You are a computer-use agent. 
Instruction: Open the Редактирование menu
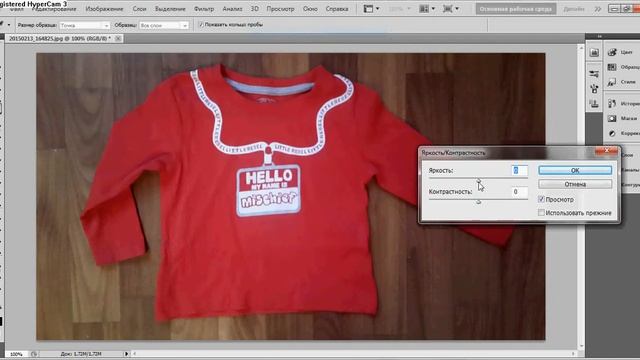tap(54, 9)
